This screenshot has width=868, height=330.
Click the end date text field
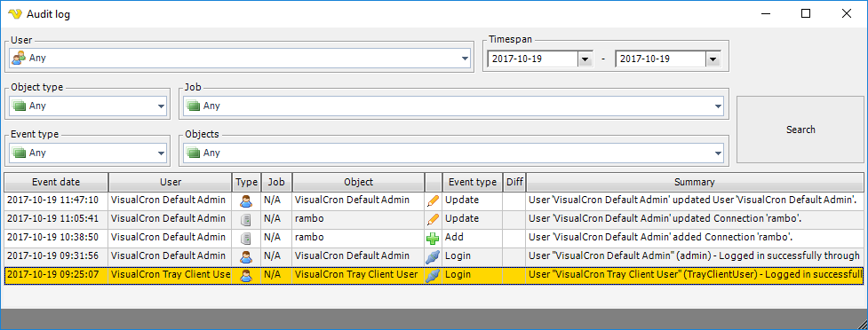click(x=660, y=59)
